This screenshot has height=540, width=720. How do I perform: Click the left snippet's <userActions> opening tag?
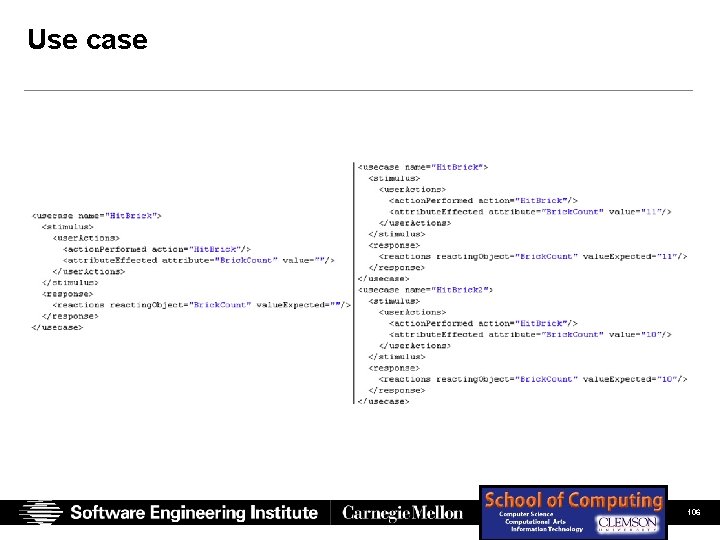[x=86, y=238]
